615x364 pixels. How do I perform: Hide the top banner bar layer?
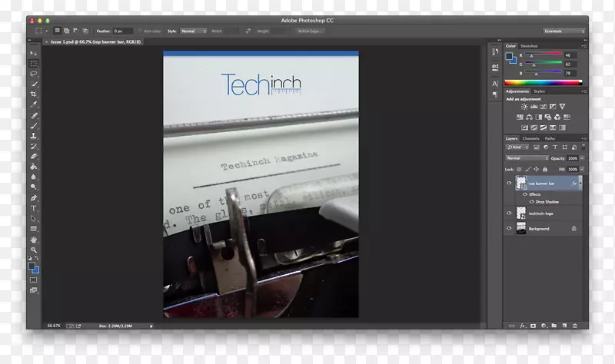(x=509, y=183)
